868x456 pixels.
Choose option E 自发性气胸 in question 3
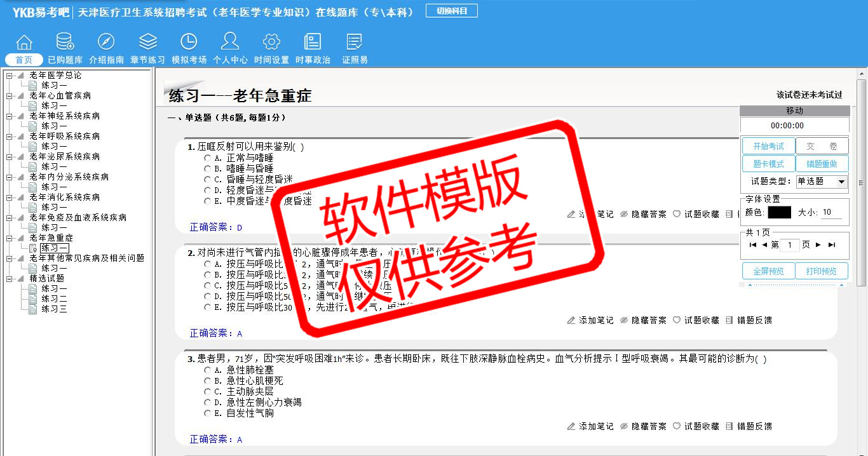[x=207, y=413]
